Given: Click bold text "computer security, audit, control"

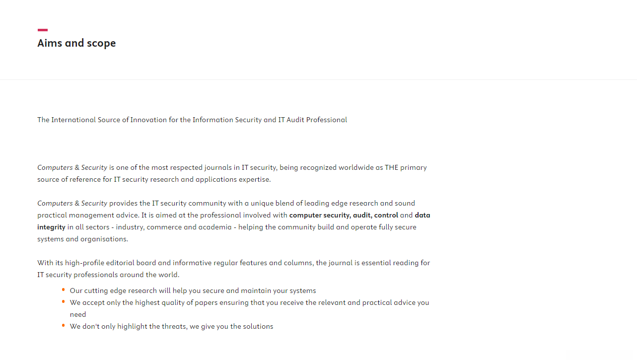Looking at the screenshot, I should click(x=344, y=215).
